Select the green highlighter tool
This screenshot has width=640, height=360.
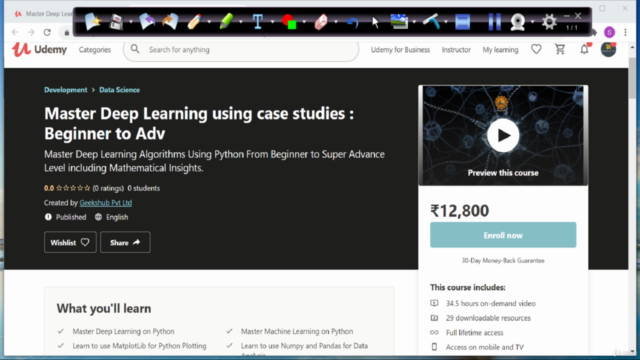point(226,21)
